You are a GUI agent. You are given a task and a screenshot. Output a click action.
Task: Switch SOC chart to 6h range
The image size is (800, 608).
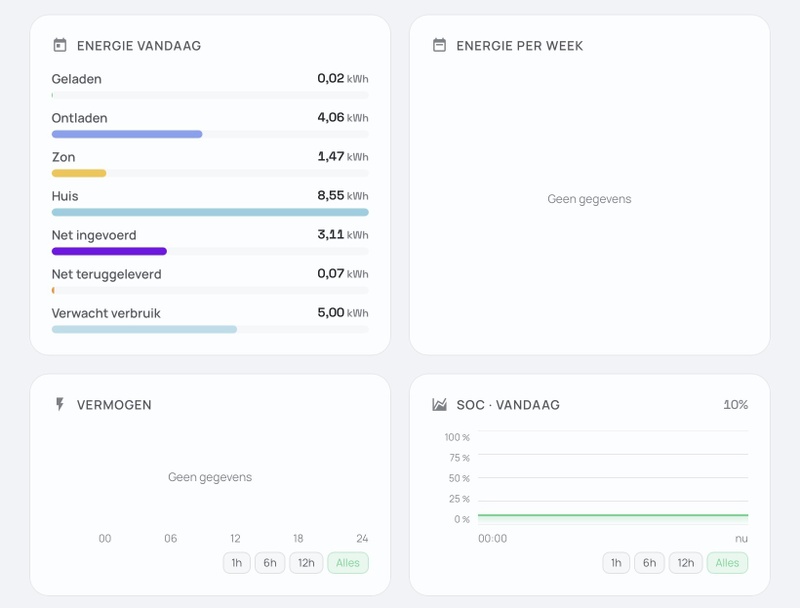pyautogui.click(x=649, y=563)
